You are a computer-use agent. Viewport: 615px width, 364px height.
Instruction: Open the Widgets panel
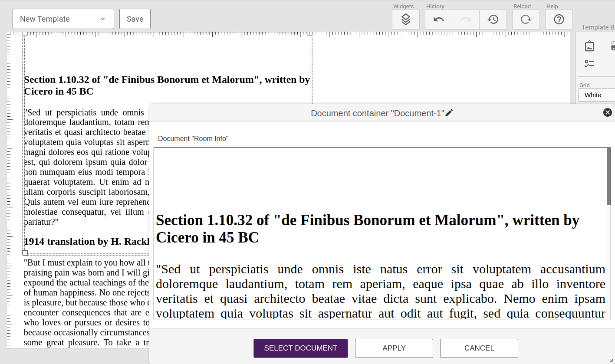point(405,19)
